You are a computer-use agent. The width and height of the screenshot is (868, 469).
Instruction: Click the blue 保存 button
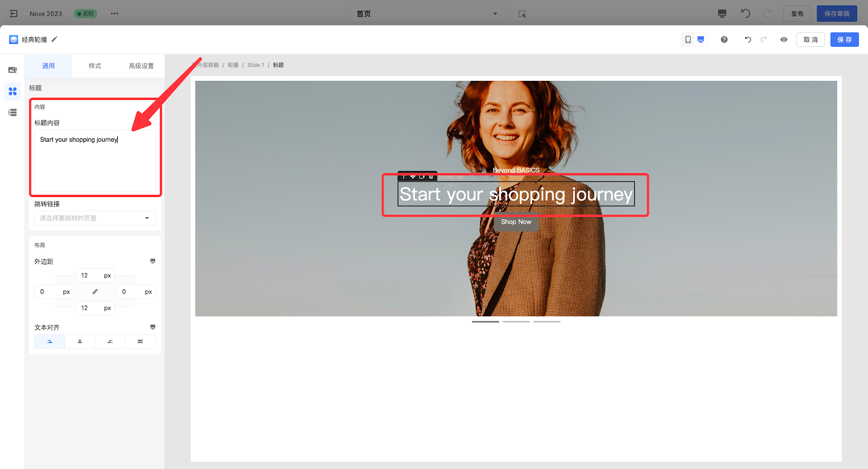tap(844, 40)
